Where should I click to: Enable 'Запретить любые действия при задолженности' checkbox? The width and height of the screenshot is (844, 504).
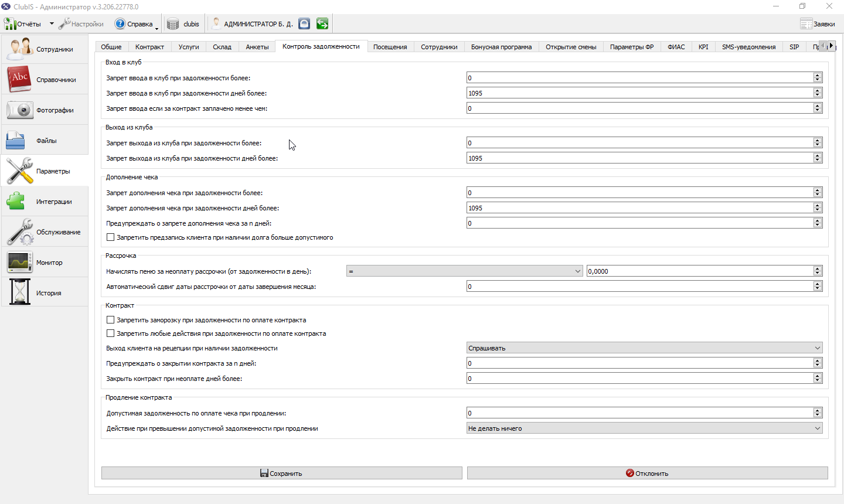pyautogui.click(x=110, y=333)
